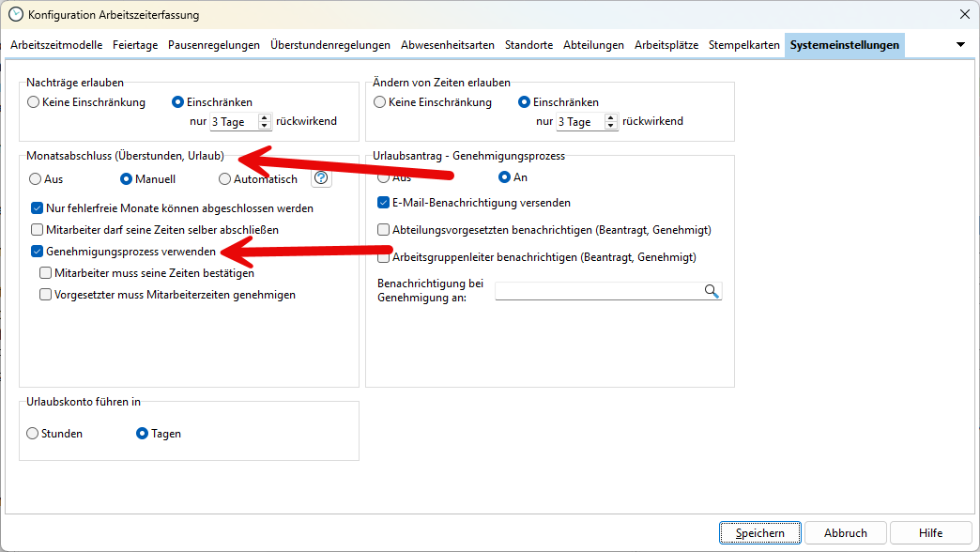Click the Speichern button
This screenshot has height=552, width=980.
(x=759, y=532)
